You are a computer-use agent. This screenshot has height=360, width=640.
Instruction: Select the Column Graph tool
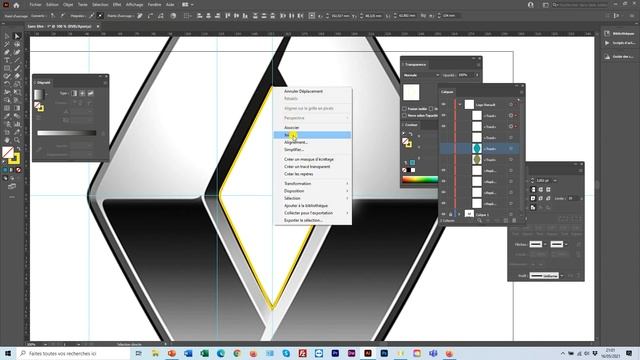click(x=17, y=124)
